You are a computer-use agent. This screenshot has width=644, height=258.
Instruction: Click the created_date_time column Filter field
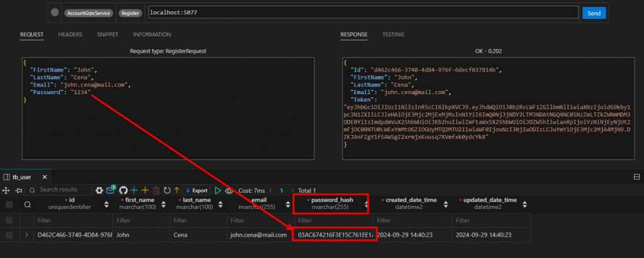(413, 220)
